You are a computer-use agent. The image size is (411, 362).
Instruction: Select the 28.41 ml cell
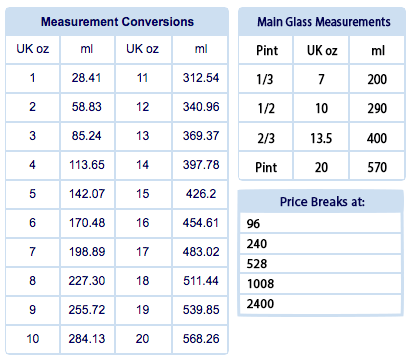pos(87,78)
